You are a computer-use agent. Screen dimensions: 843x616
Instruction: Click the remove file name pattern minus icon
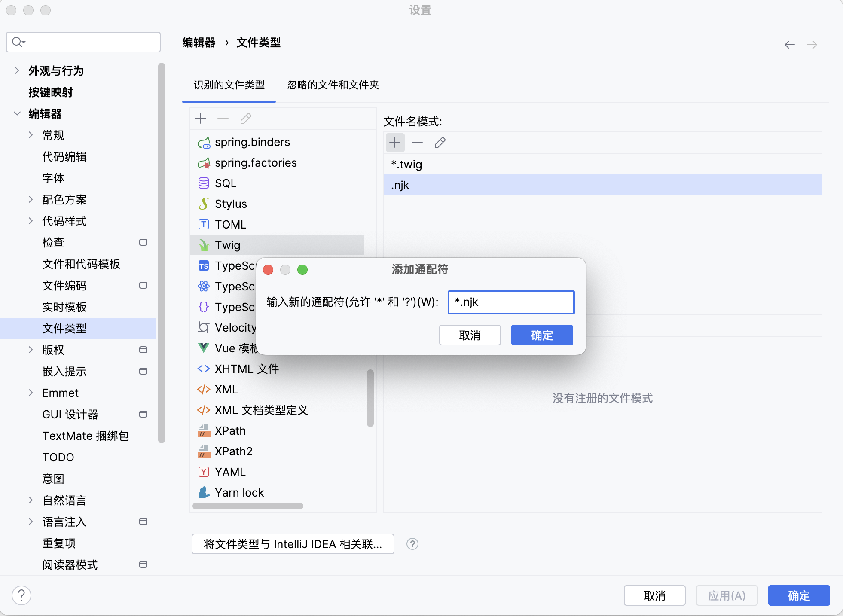[417, 142]
